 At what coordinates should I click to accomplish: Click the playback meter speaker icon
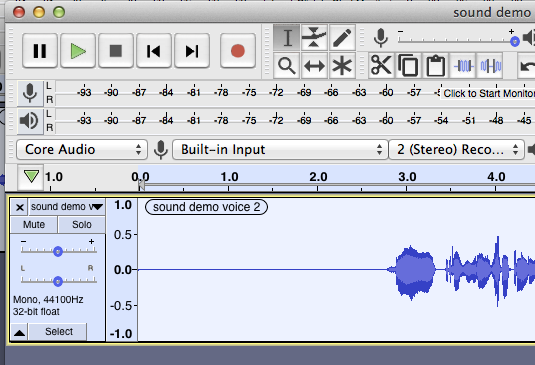pos(30,121)
